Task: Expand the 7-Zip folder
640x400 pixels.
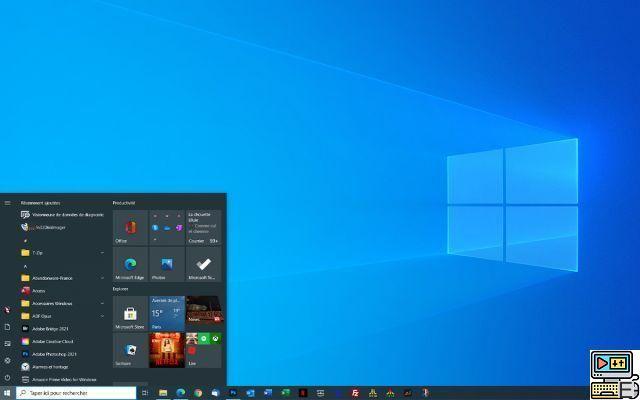Action: 63,253
